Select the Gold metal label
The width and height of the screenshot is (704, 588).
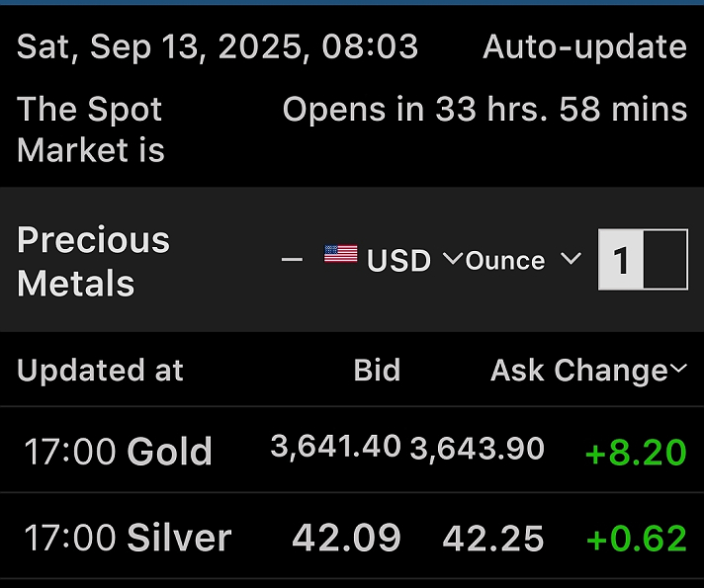tap(169, 452)
